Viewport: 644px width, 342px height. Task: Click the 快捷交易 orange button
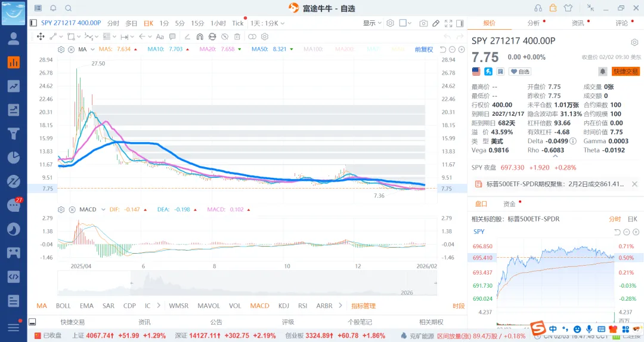tap(626, 72)
